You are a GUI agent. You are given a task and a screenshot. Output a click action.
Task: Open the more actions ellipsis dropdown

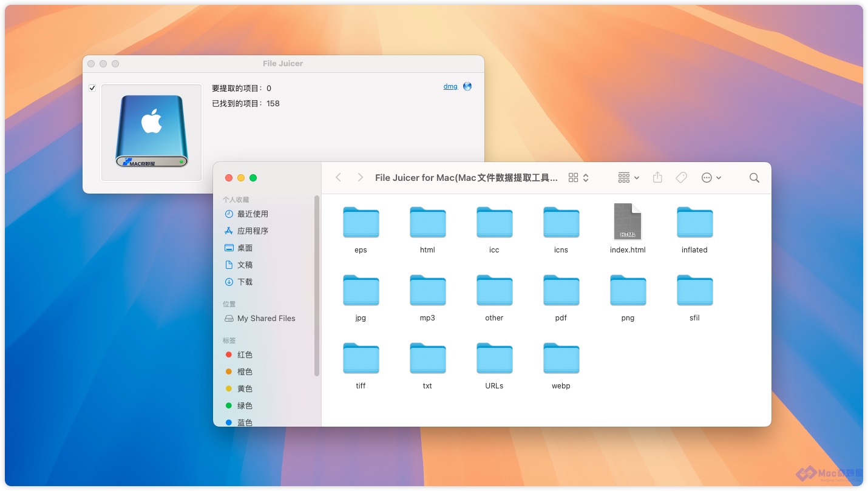tap(711, 178)
